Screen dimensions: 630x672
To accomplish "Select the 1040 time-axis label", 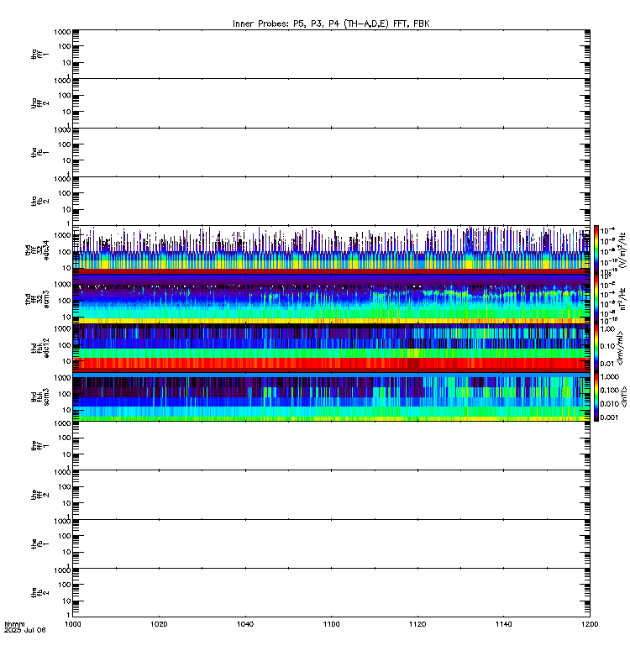I will tap(245, 624).
